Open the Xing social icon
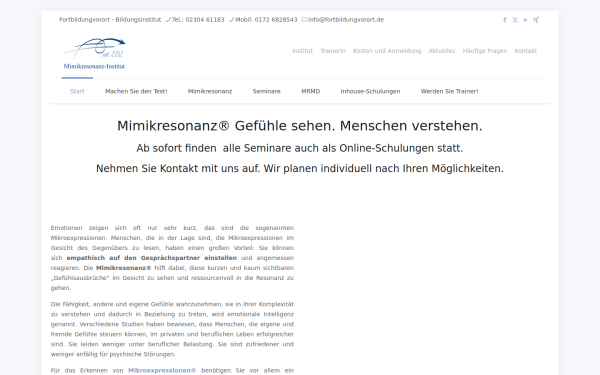The height and width of the screenshot is (375, 600). click(x=536, y=20)
